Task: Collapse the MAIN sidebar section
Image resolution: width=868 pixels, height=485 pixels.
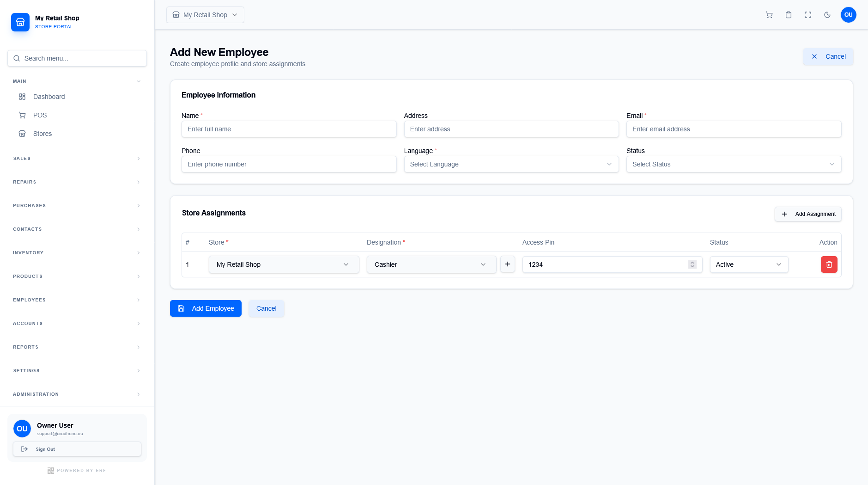Action: coord(77,81)
